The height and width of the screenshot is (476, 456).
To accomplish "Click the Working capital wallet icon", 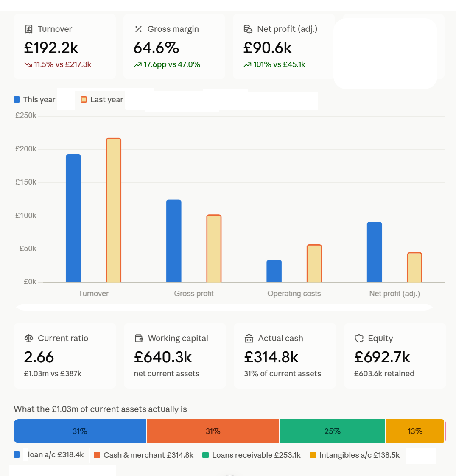I will pyautogui.click(x=139, y=338).
